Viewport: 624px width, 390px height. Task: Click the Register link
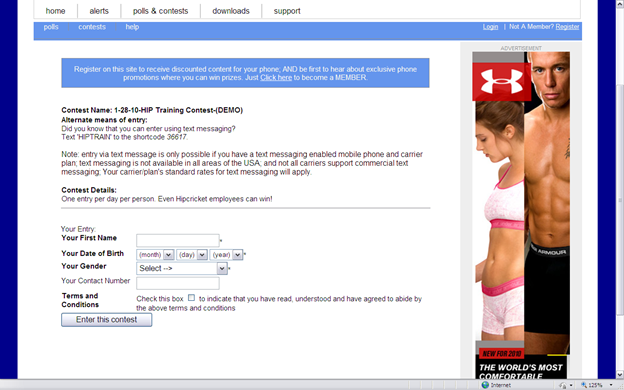tap(567, 27)
